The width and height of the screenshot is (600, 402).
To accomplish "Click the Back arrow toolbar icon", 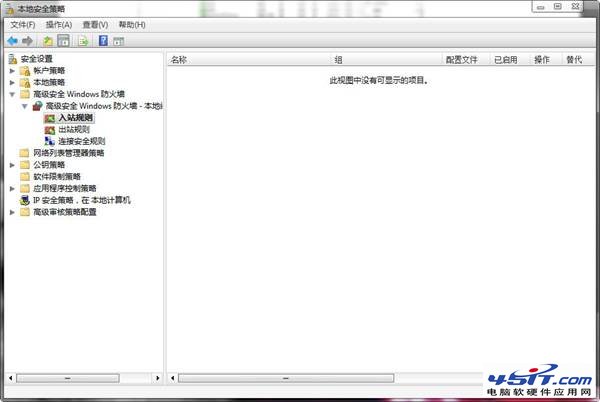I will [12, 41].
